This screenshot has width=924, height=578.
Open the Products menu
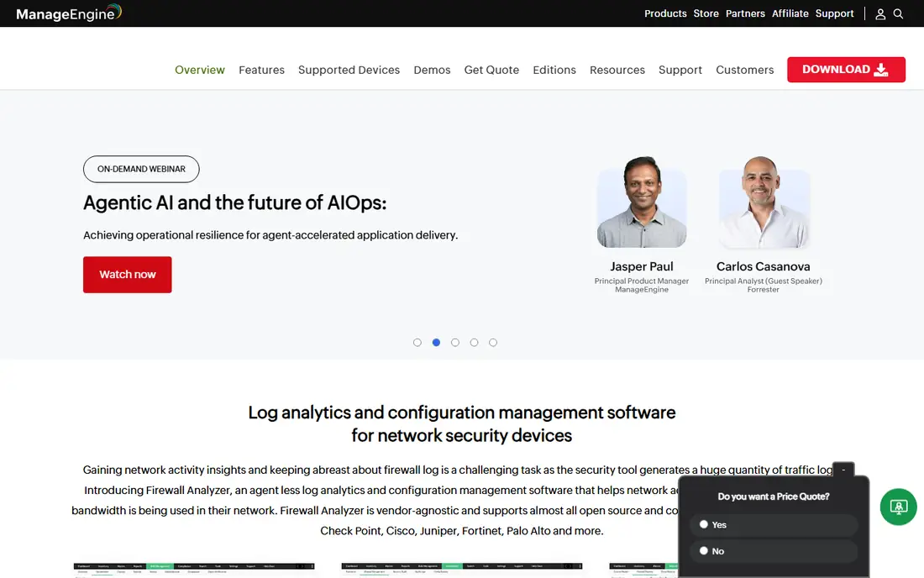coord(665,13)
